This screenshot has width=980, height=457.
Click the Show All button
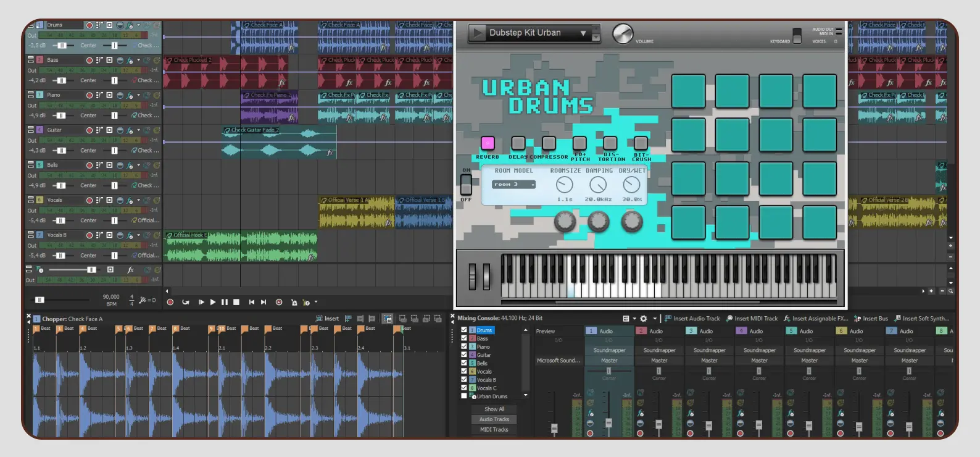point(494,409)
